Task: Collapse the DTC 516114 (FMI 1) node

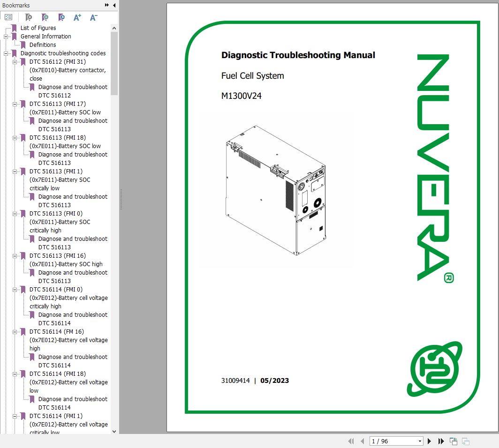Action: tap(15, 416)
